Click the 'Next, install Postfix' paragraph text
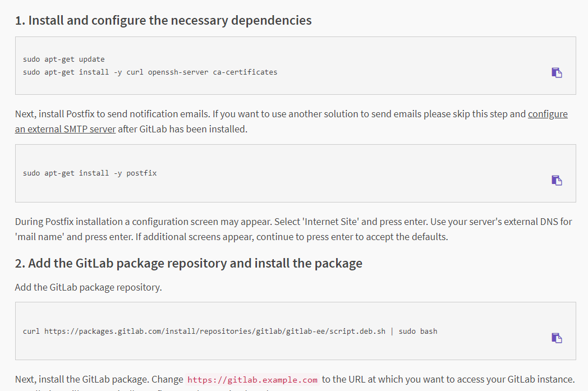The width and height of the screenshot is (588, 391). click(x=291, y=122)
